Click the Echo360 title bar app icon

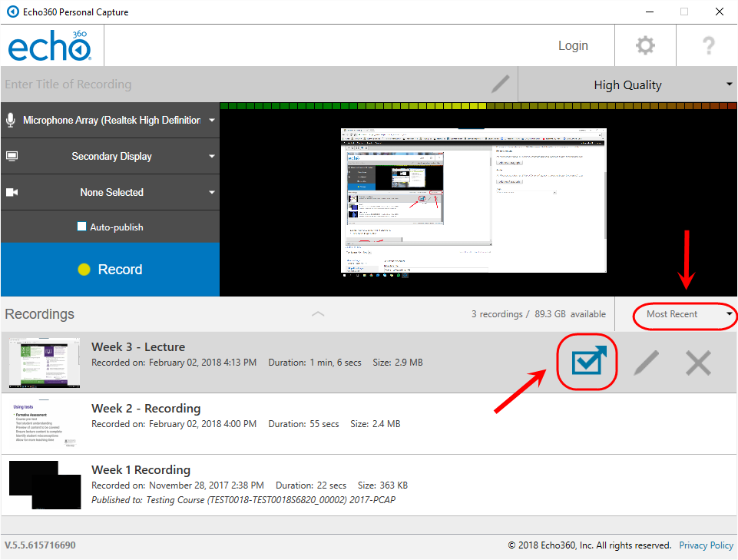(13, 12)
